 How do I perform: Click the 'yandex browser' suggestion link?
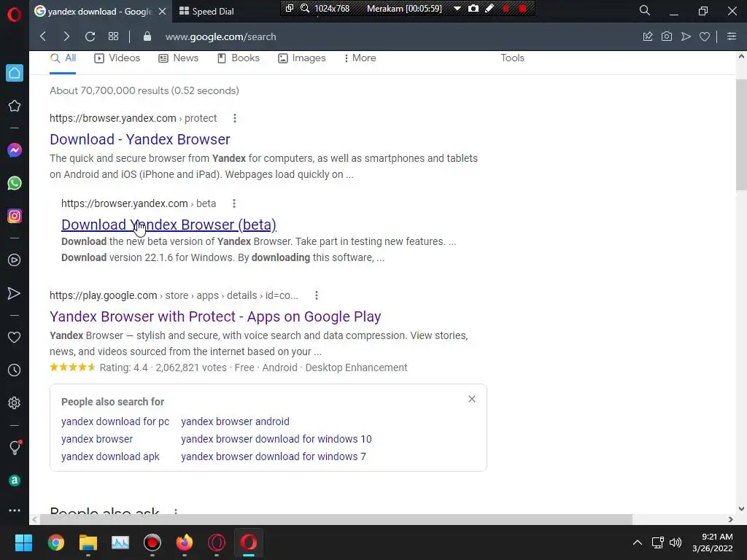tap(97, 438)
